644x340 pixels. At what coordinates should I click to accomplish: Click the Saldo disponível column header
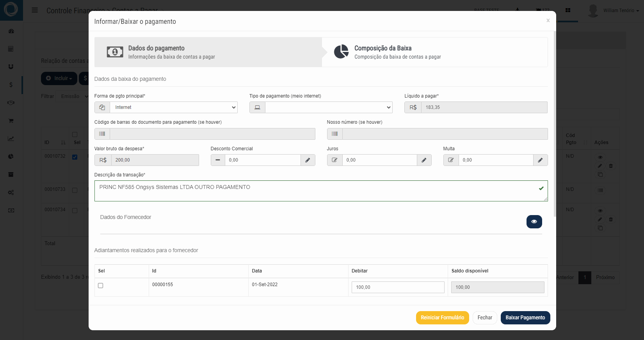(x=470, y=271)
